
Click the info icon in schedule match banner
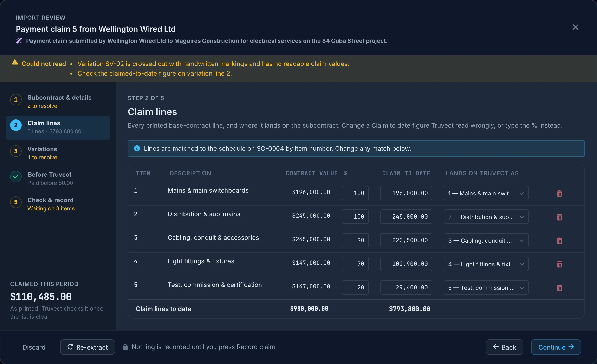tap(137, 148)
